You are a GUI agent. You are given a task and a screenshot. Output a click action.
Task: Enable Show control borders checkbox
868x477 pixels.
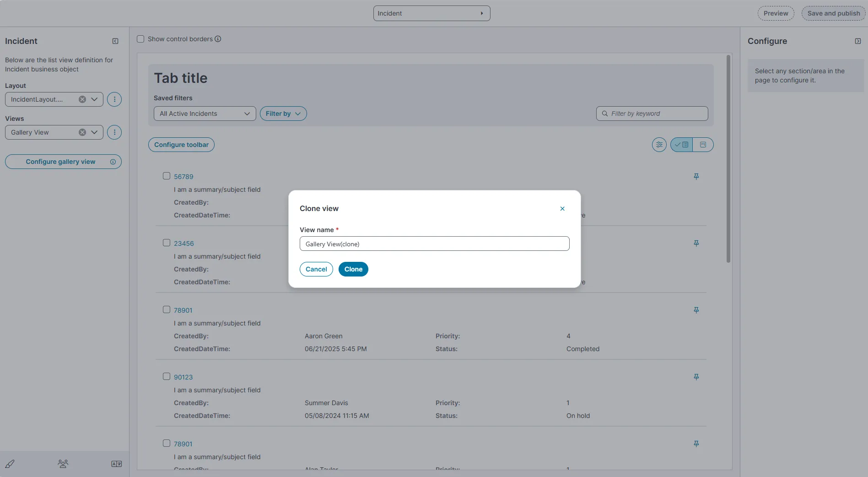click(x=140, y=39)
